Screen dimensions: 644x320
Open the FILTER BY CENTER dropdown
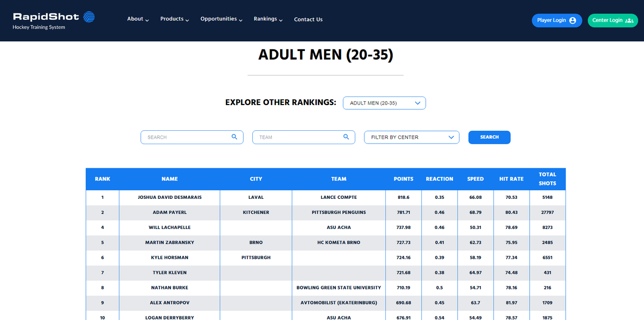pos(412,137)
